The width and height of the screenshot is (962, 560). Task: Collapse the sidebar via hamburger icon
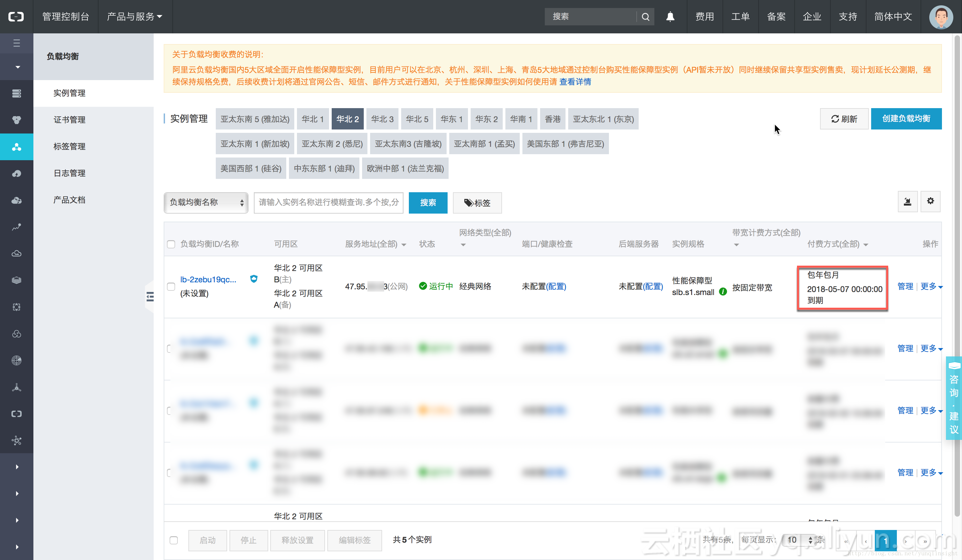[x=16, y=43]
